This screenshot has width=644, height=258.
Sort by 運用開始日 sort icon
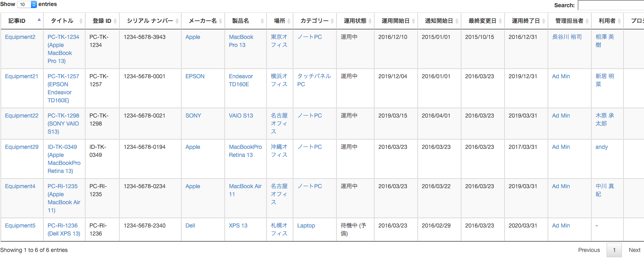[413, 21]
